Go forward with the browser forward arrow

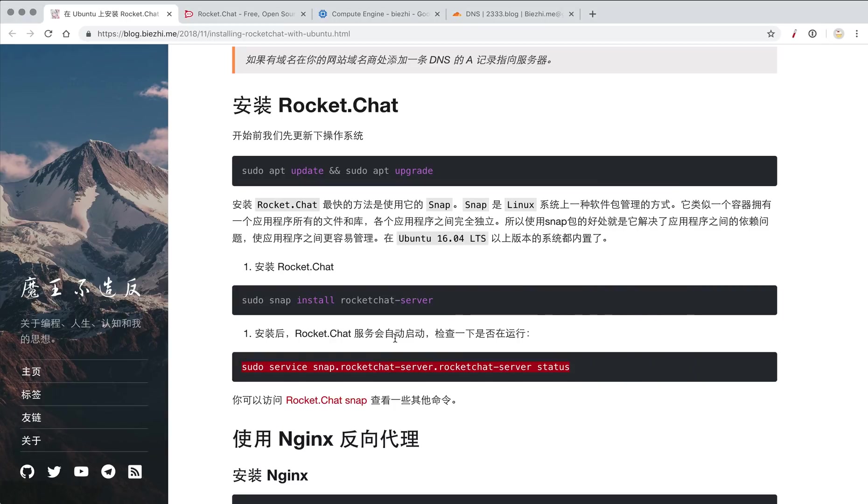pos(30,34)
